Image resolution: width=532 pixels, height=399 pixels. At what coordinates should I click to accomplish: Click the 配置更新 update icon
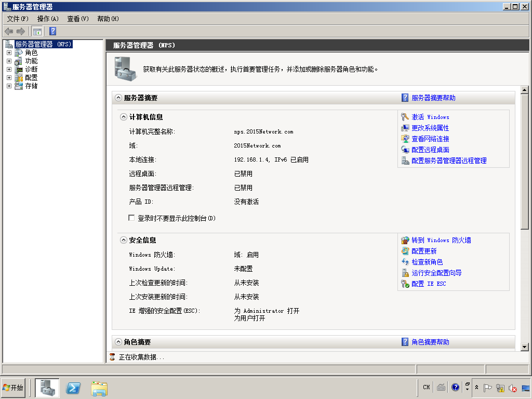pyautogui.click(x=405, y=251)
